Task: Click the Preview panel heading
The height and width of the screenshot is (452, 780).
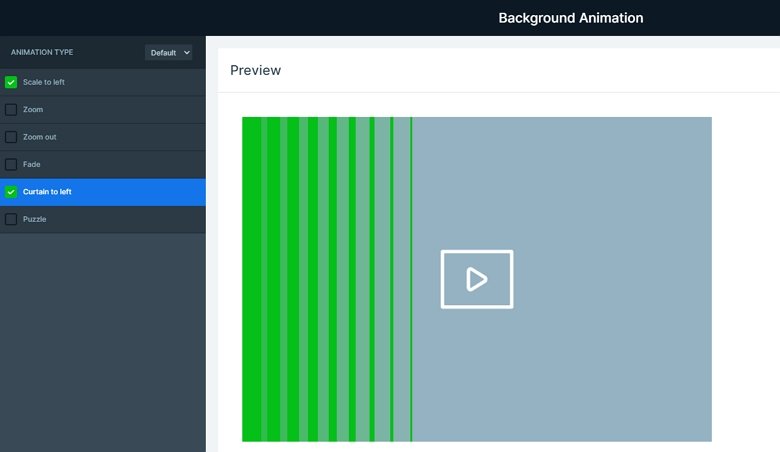Action: click(255, 70)
